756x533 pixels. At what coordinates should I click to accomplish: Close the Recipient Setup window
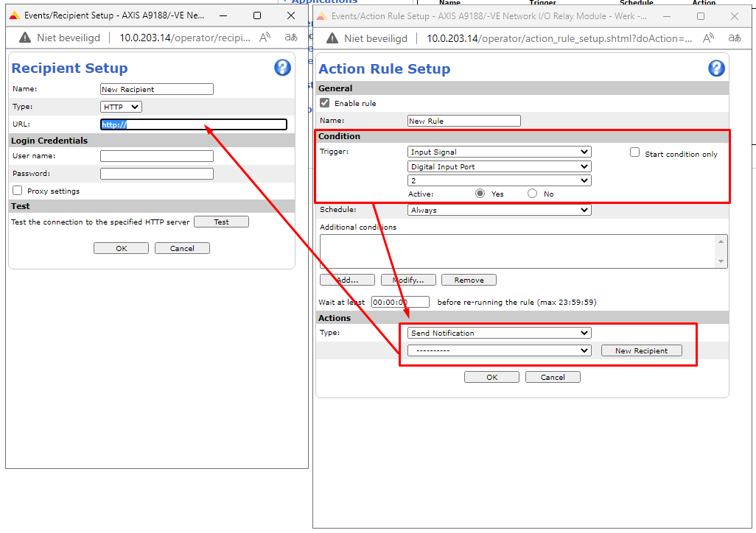[291, 15]
